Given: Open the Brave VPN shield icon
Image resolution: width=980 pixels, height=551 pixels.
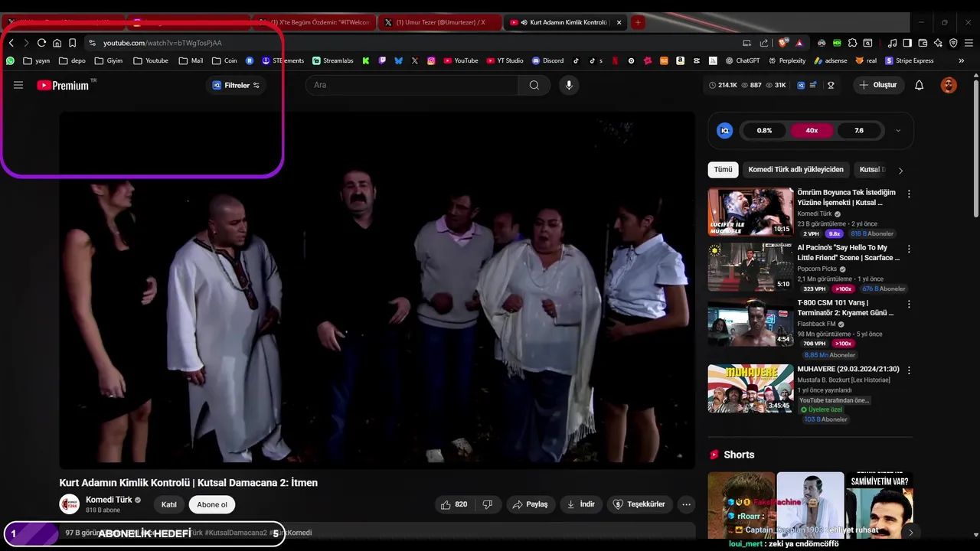Looking at the screenshot, I should pos(953,43).
